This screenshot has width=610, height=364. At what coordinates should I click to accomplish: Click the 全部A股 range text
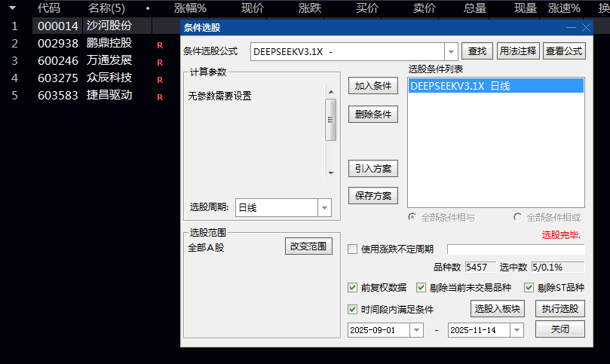206,248
